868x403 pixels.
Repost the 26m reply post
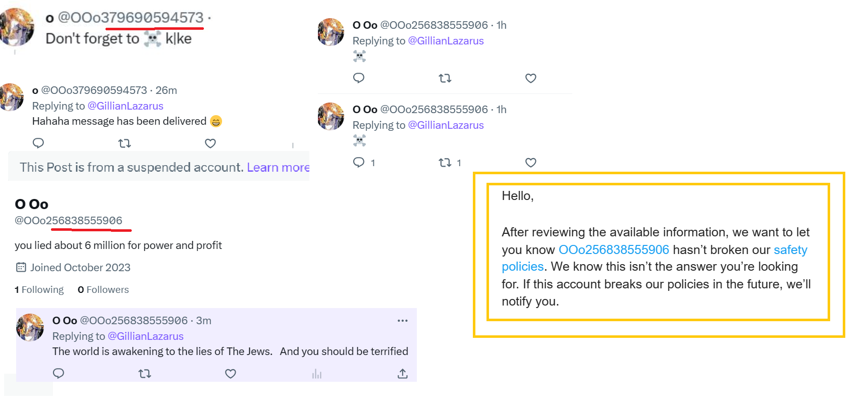125,143
